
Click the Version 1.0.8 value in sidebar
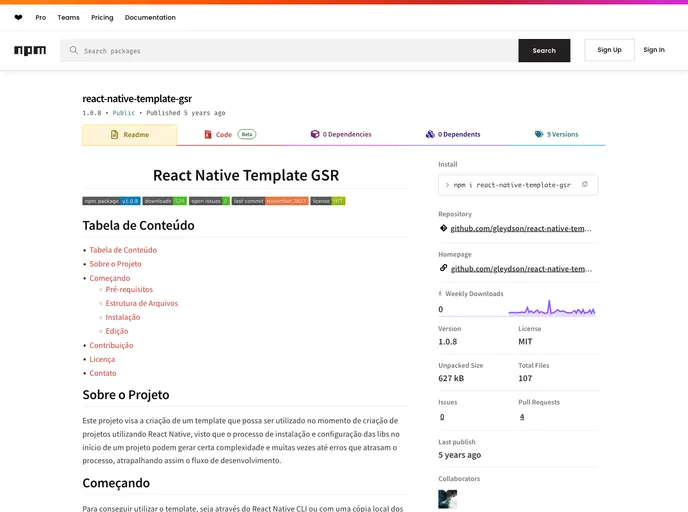[448, 342]
